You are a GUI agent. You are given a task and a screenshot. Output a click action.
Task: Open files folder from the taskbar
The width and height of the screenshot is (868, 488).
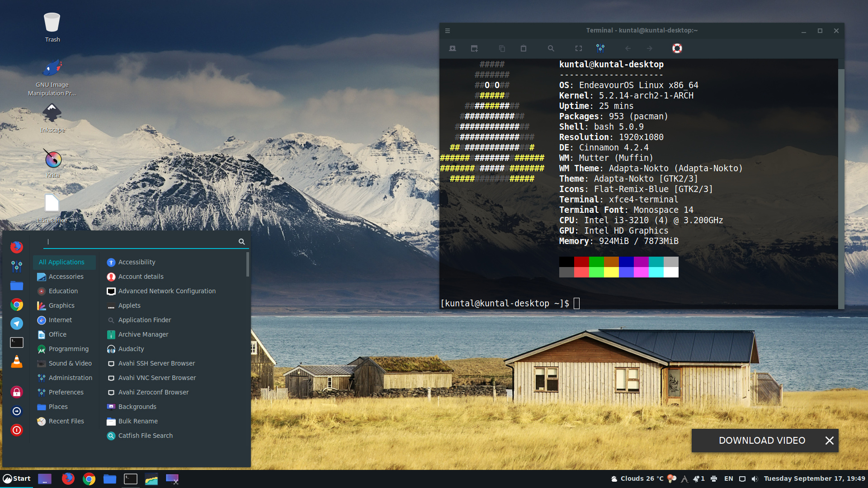click(x=110, y=479)
